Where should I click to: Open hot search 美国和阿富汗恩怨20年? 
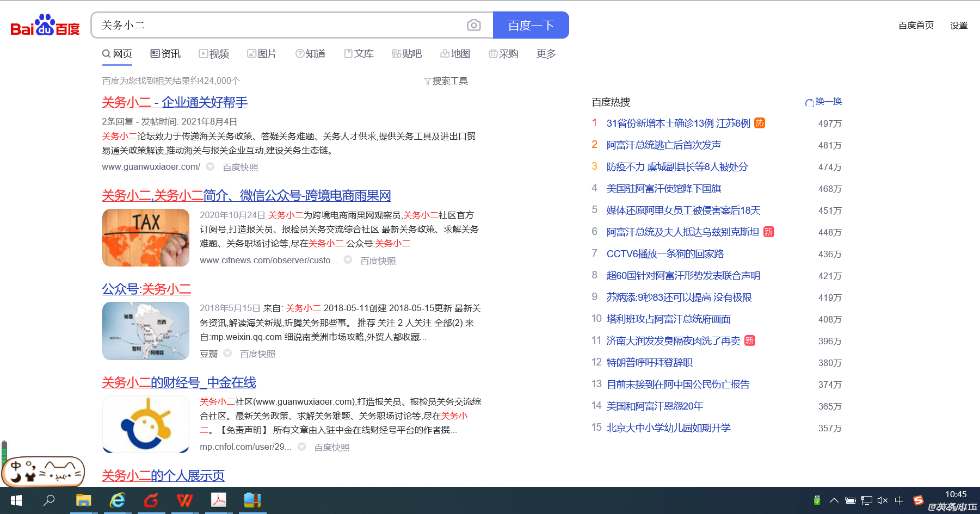pyautogui.click(x=655, y=406)
